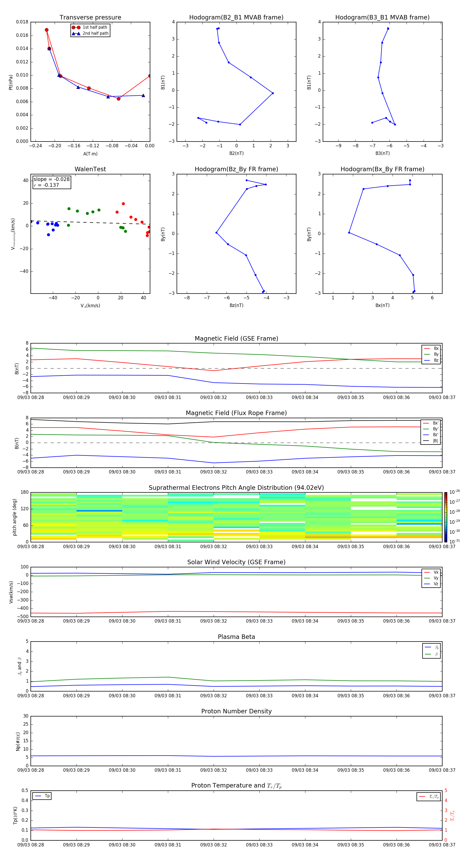Click the 'Hodogram(B3_B1 MVAB frame)' title
473x868 pixels.
(382, 18)
